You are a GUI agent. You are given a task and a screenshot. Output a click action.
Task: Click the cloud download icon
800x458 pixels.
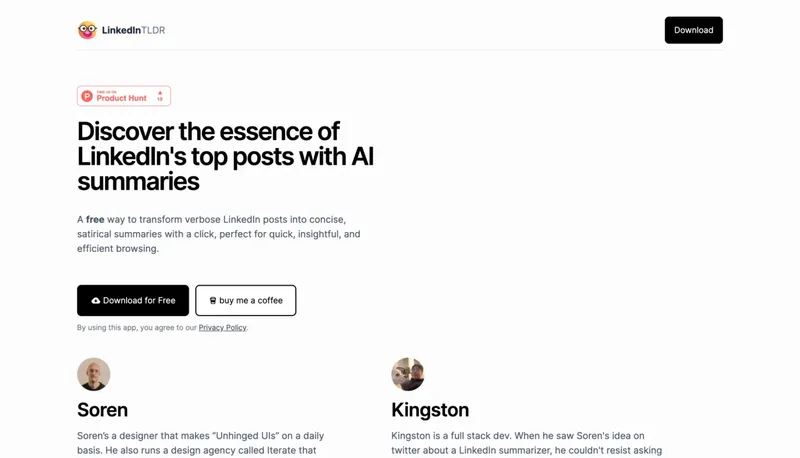(x=96, y=300)
